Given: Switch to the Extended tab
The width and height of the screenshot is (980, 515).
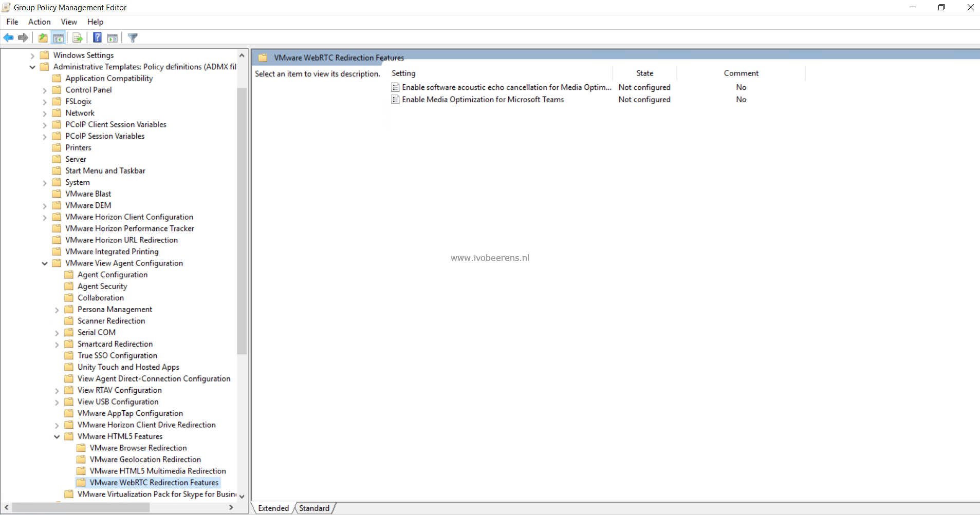Looking at the screenshot, I should pyautogui.click(x=273, y=508).
